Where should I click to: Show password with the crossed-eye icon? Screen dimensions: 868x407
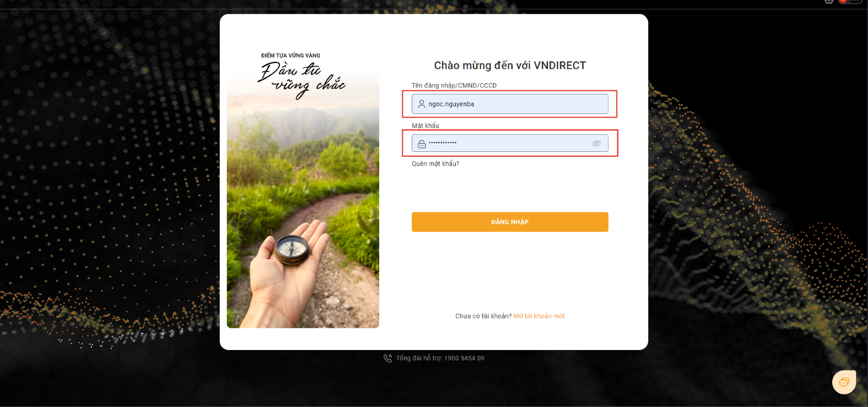[596, 143]
